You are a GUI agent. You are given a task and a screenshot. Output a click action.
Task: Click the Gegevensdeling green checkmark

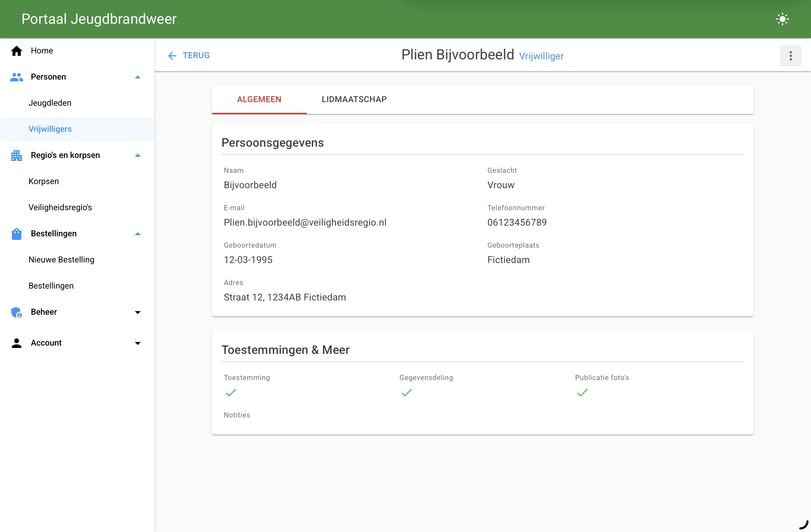[406, 392]
